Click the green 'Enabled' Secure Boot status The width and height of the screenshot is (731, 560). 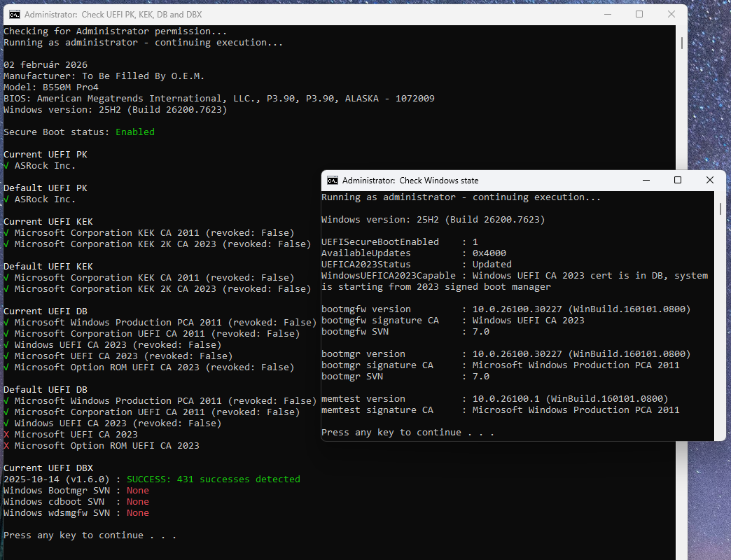tap(135, 132)
